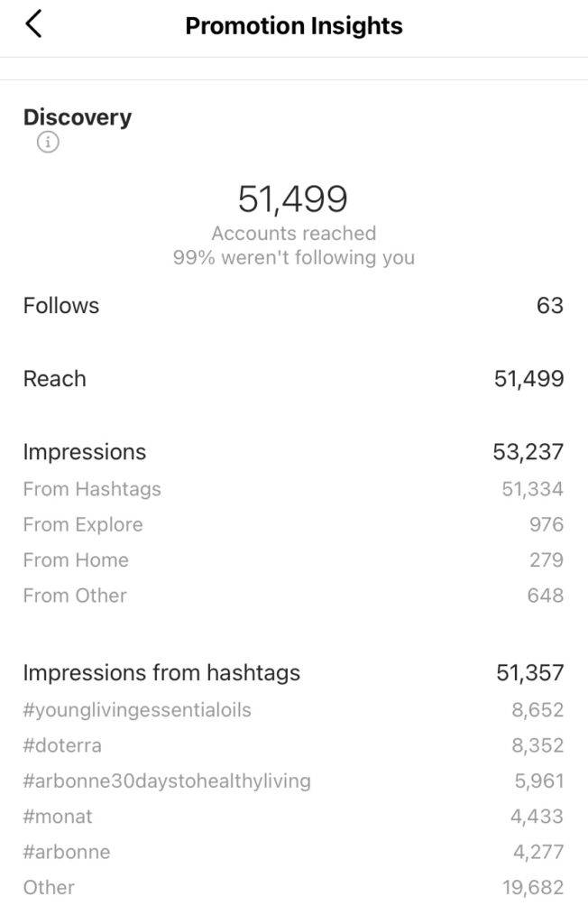The height and width of the screenshot is (924, 588).
Task: Open the Discovery info icon
Action: pyautogui.click(x=49, y=142)
